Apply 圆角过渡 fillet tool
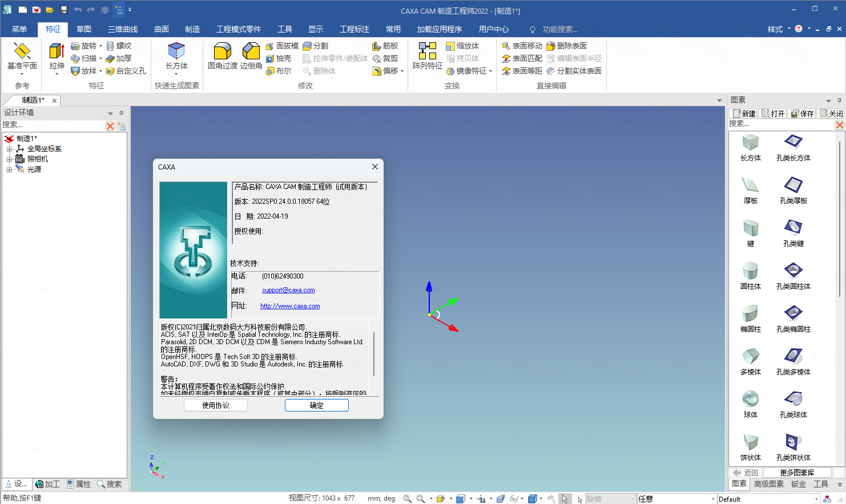 point(222,57)
